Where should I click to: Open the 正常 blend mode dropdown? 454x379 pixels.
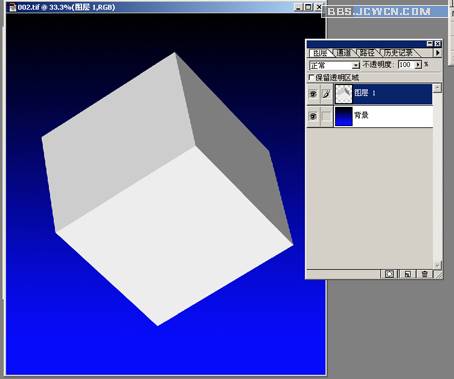(x=334, y=65)
